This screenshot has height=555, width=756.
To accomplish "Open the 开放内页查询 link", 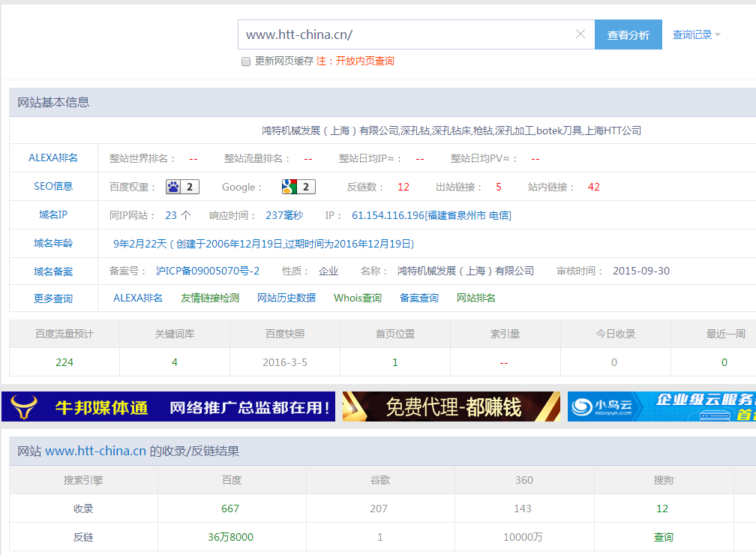I will tap(364, 61).
